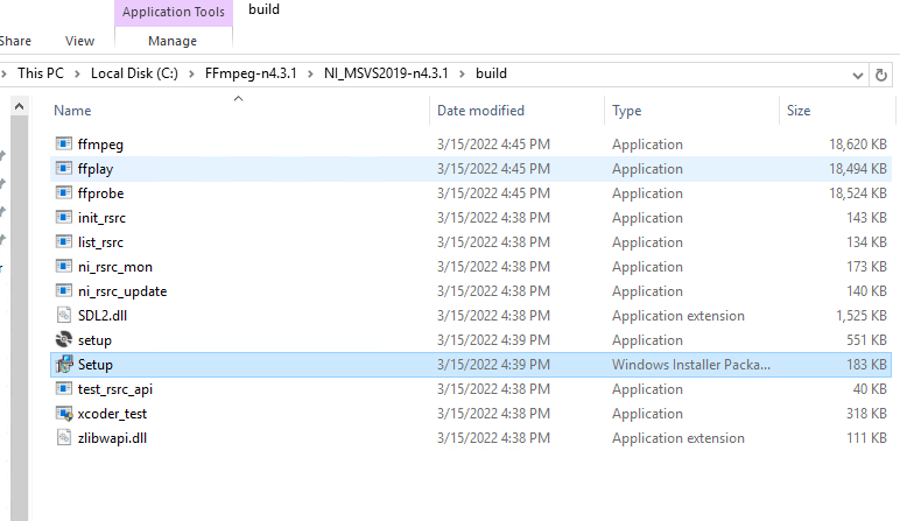The image size is (900, 521).
Task: Click the 183 KB size cell
Action: (x=867, y=364)
